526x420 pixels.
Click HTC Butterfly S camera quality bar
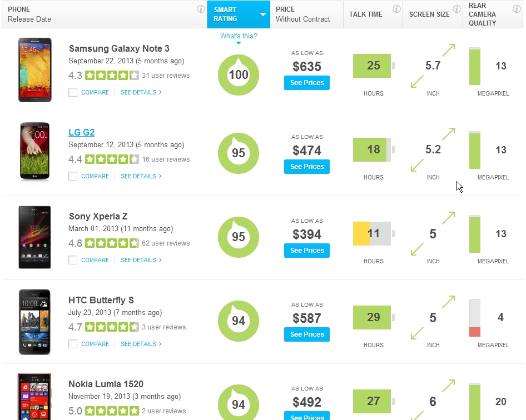[475, 318]
